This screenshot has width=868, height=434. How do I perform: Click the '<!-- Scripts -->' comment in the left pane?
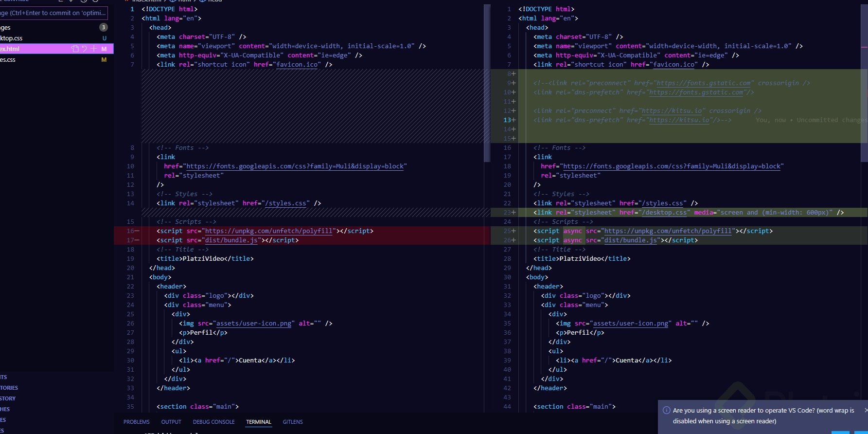(x=186, y=221)
